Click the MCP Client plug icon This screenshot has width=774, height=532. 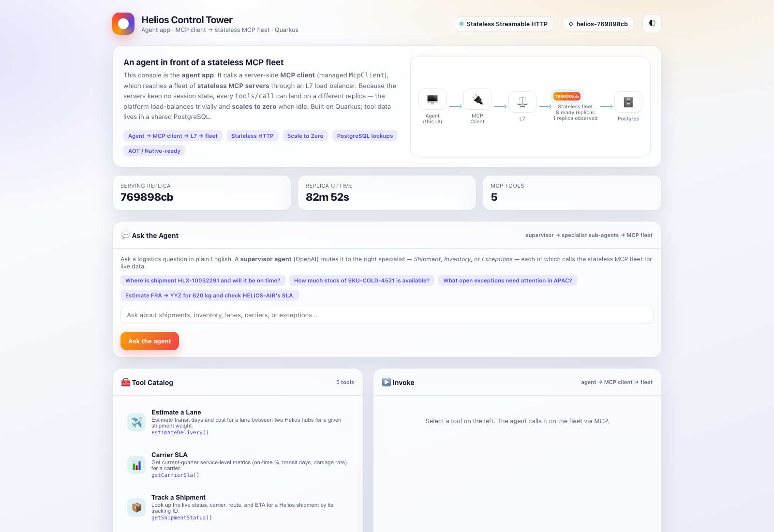tap(477, 99)
